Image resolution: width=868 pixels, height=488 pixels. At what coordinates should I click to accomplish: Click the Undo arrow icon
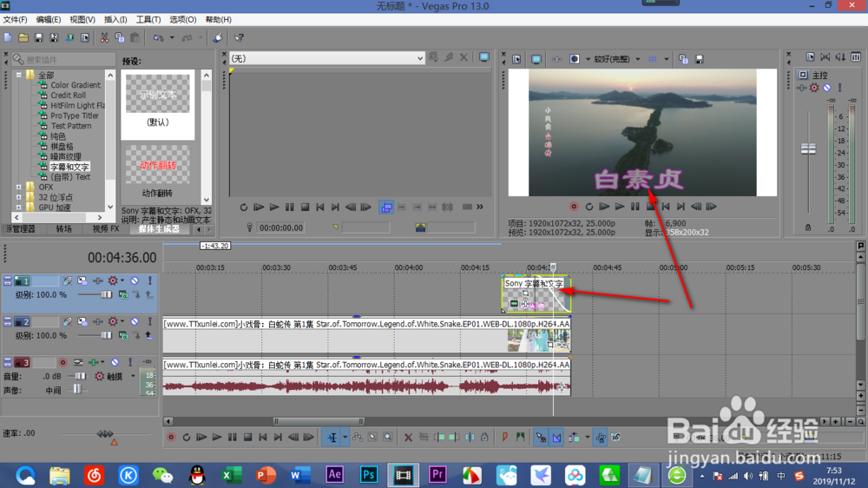(158, 37)
